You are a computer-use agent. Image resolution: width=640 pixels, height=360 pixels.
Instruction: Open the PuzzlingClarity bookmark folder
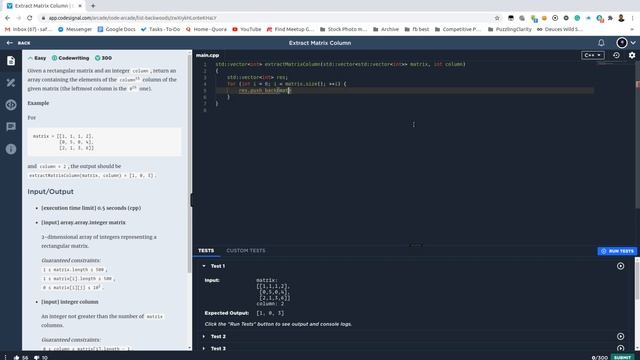(510, 29)
